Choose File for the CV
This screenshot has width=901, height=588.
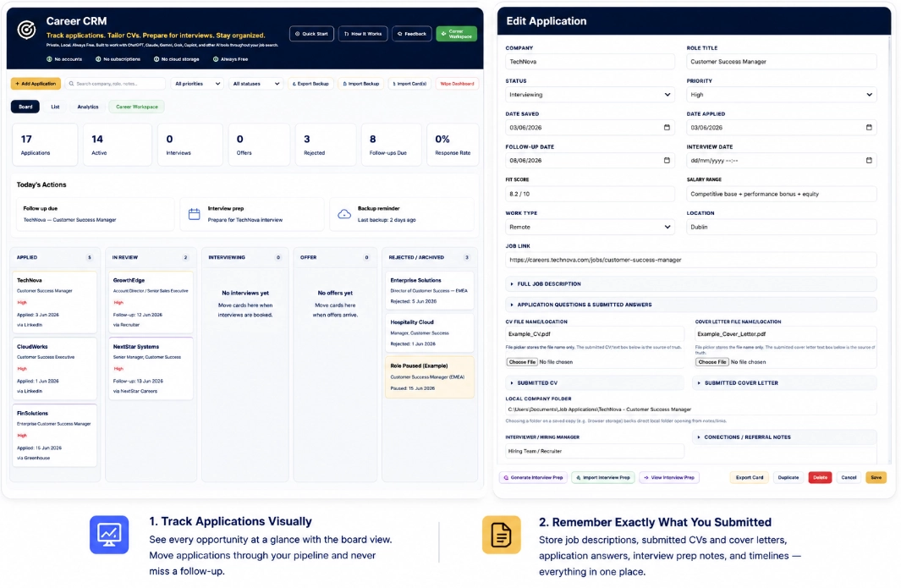coord(522,362)
